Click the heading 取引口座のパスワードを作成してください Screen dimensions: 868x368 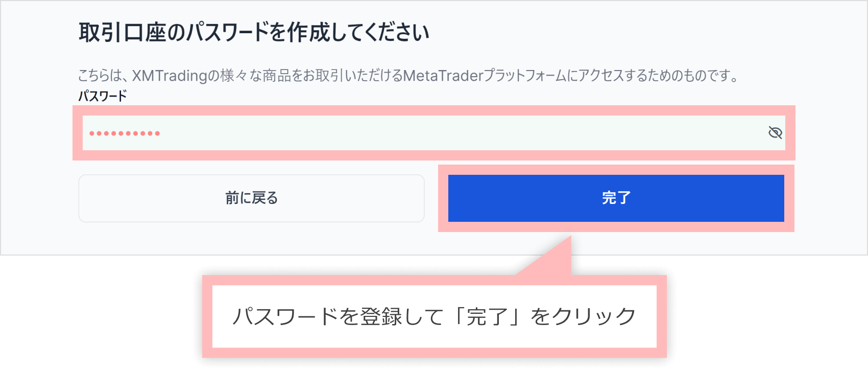[x=254, y=33]
